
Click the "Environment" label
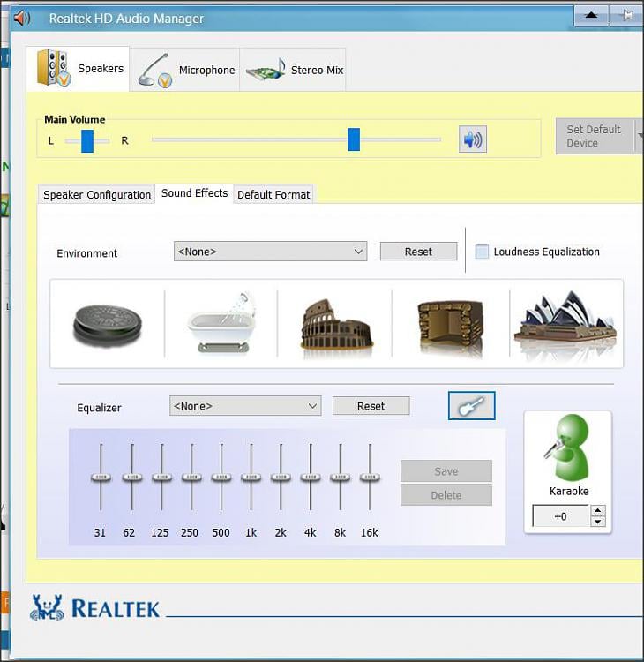tap(87, 253)
